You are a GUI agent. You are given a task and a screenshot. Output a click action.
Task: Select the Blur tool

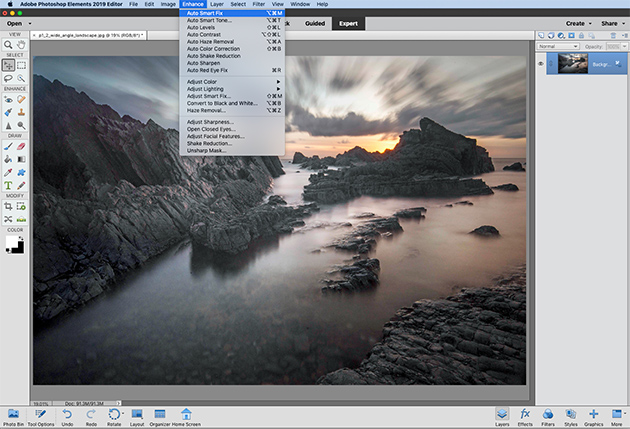[8, 126]
